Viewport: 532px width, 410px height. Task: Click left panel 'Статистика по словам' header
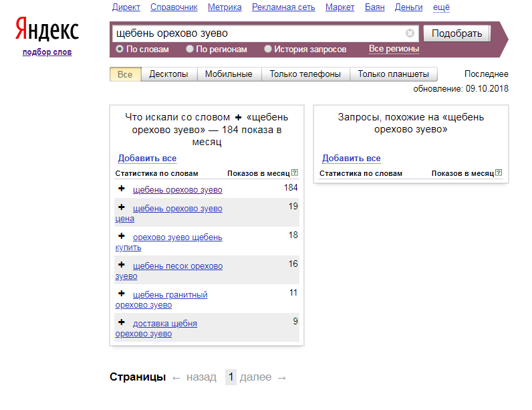(x=157, y=173)
